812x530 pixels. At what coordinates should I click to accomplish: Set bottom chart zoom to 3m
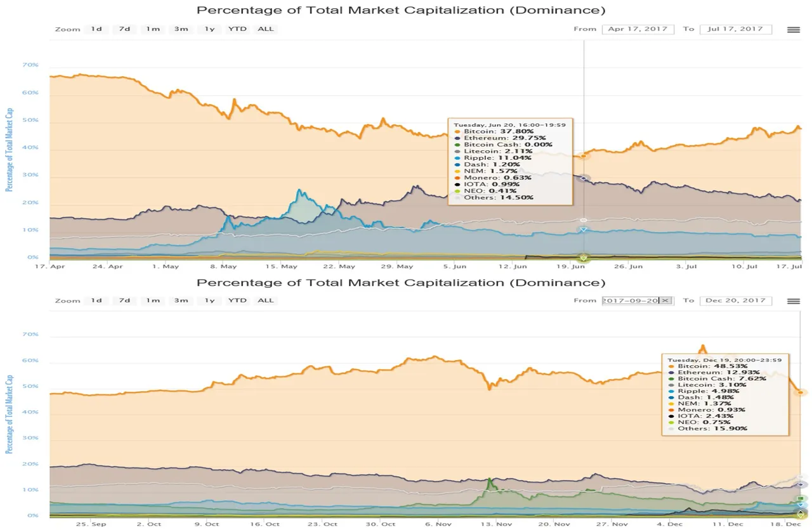click(x=181, y=301)
